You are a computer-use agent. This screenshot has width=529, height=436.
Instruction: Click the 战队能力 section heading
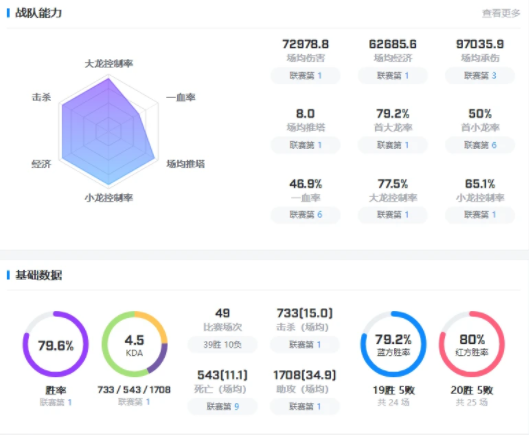click(38, 13)
